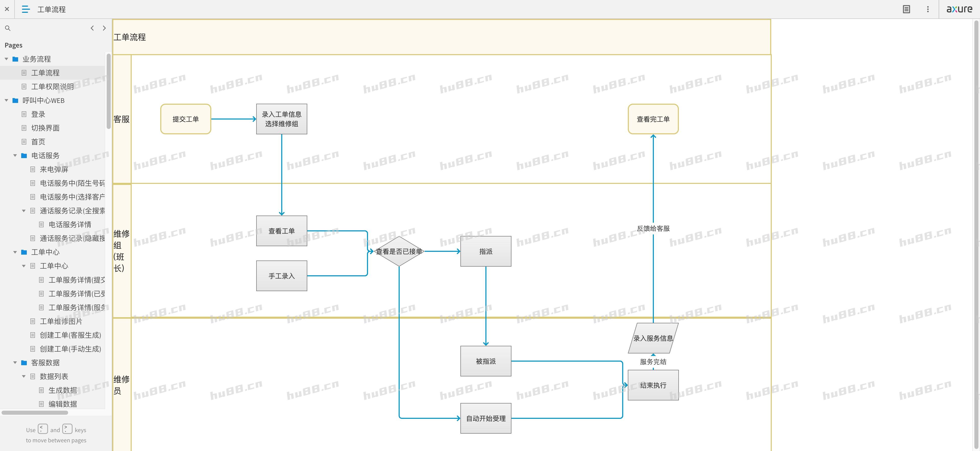The image size is (980, 451).
Task: Collapse the 数据列表 page tree
Action: coord(24,376)
